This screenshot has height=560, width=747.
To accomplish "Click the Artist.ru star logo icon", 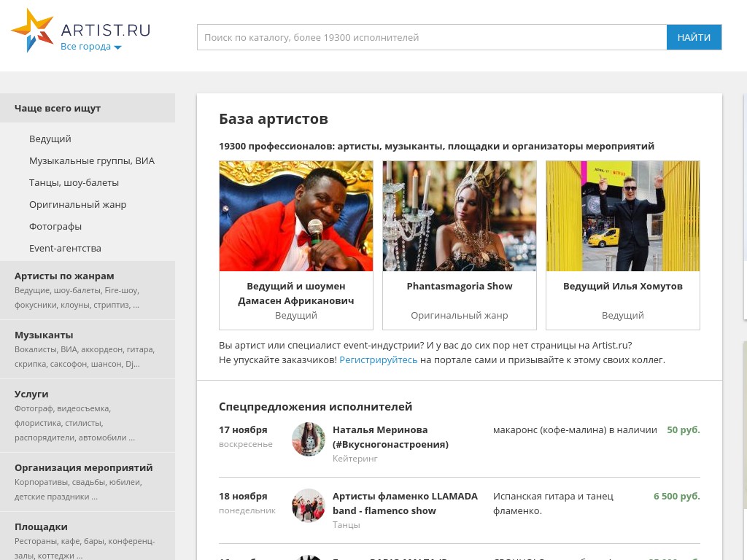I will click(32, 30).
